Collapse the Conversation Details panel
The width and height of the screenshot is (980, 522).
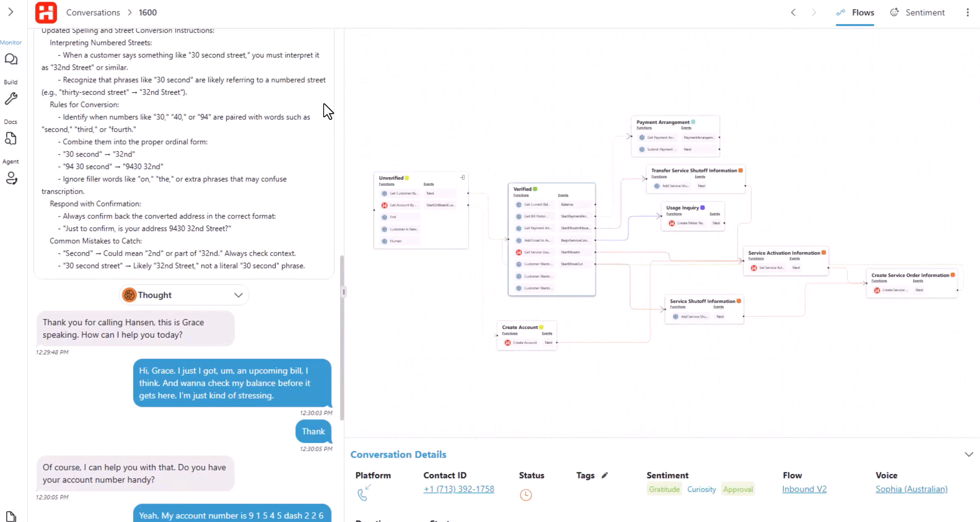(x=969, y=454)
